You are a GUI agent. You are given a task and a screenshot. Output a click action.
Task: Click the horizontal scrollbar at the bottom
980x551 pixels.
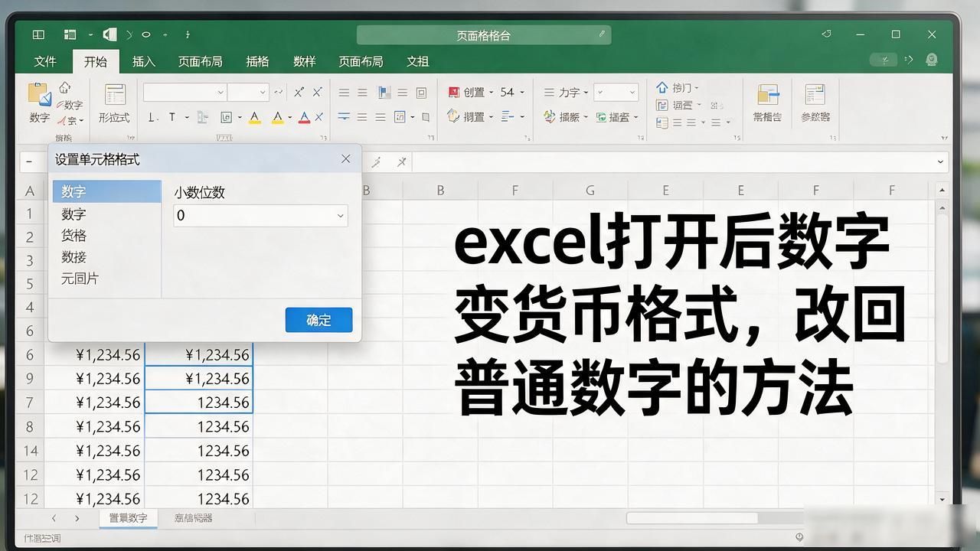click(x=692, y=518)
